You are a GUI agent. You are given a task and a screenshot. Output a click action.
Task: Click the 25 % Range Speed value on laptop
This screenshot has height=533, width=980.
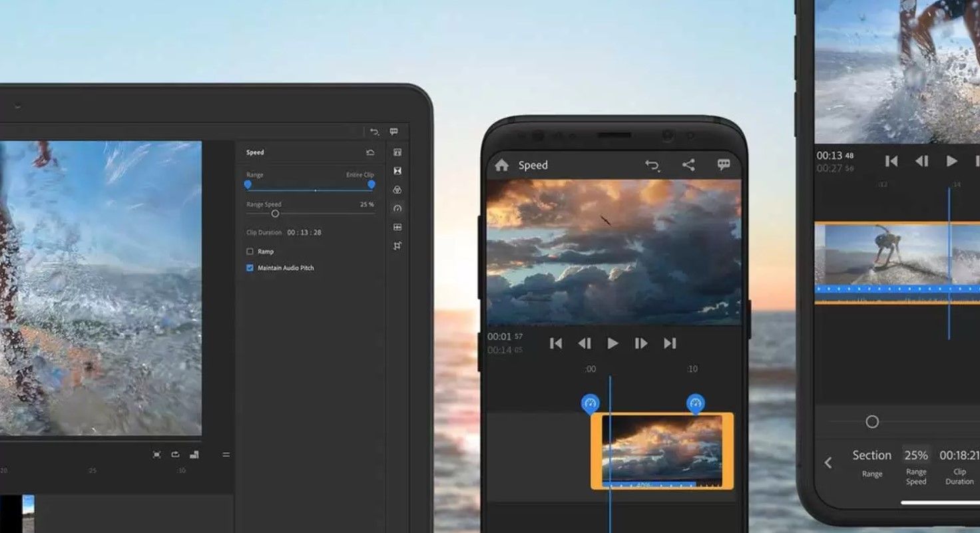pyautogui.click(x=367, y=204)
